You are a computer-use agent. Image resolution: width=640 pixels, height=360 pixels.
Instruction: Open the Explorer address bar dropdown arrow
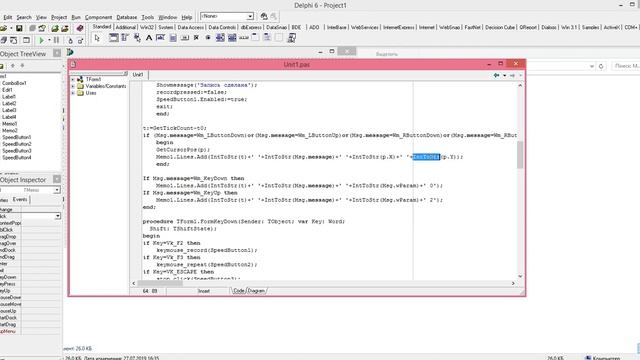click(591, 66)
